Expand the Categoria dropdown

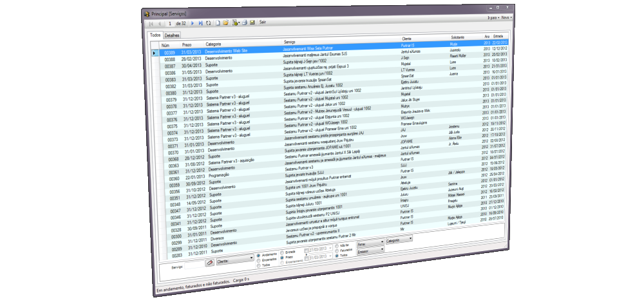point(399,240)
